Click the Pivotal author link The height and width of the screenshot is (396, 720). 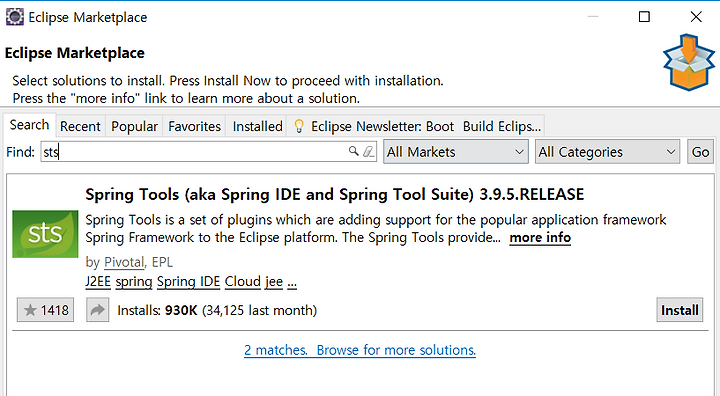124,262
